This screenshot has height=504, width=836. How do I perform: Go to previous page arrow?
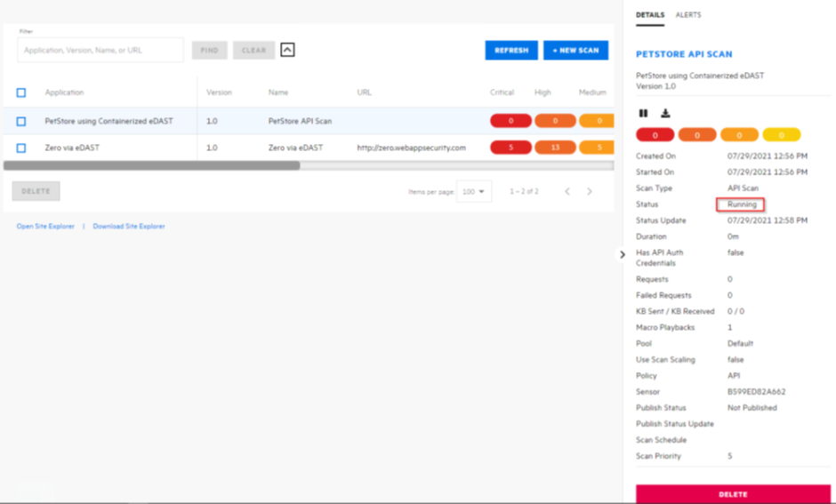click(567, 192)
